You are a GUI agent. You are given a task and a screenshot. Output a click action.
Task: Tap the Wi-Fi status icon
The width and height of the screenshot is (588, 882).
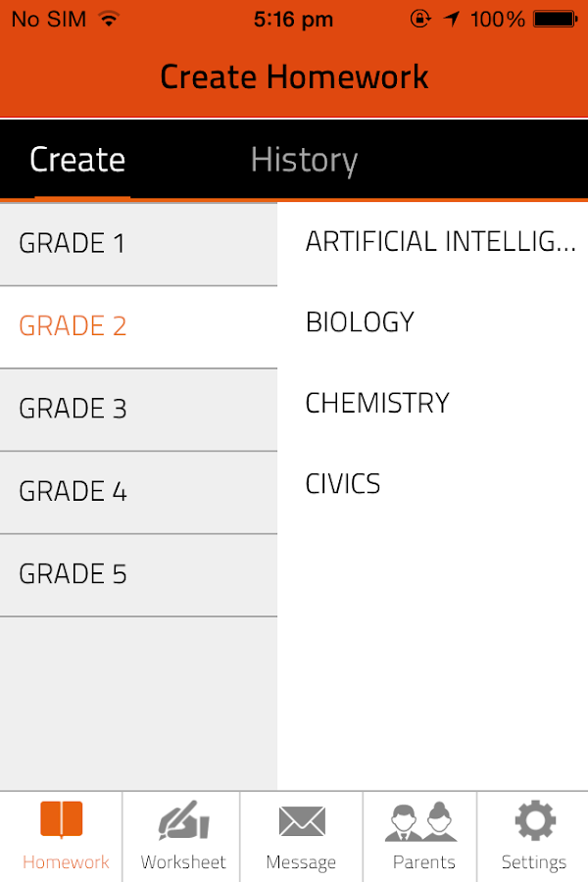click(x=108, y=19)
